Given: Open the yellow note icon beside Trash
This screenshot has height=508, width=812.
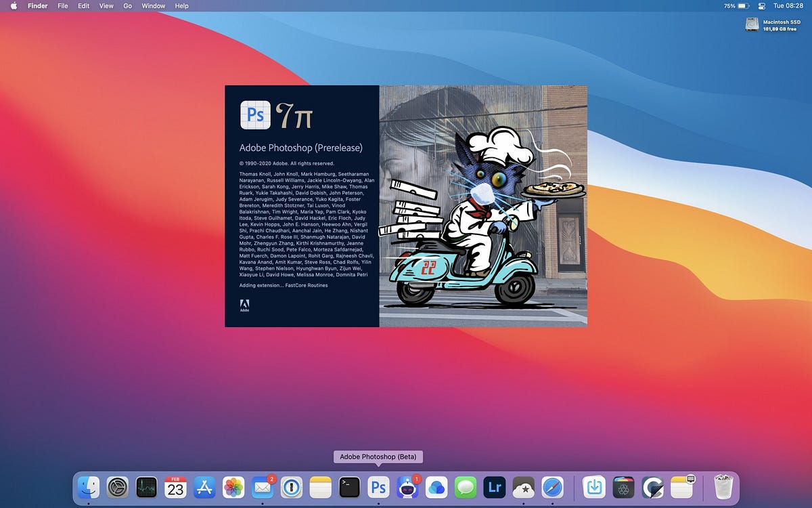Looking at the screenshot, I should [682, 487].
